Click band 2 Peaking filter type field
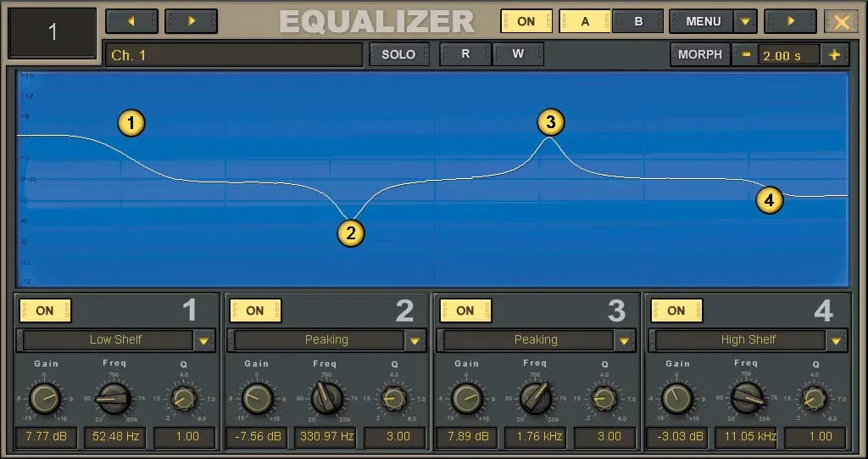Screen dimensions: 868x459 coord(319,340)
